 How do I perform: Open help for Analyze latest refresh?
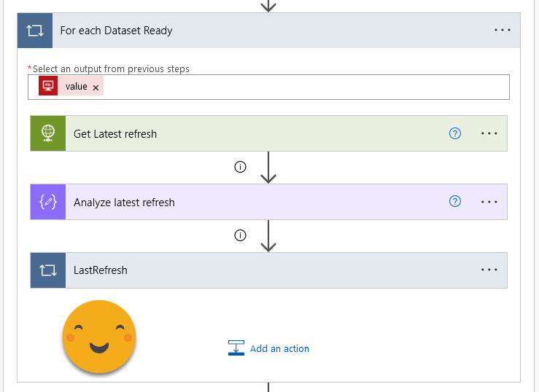tap(455, 202)
